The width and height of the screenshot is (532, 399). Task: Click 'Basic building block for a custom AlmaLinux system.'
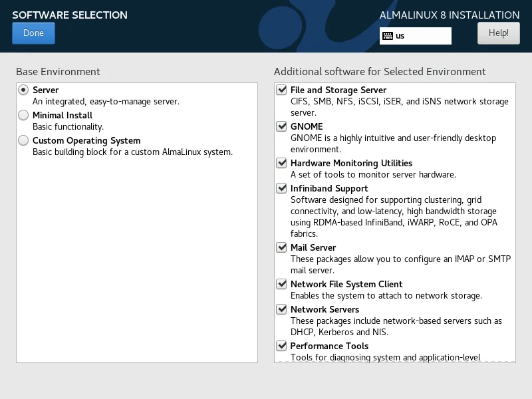click(x=132, y=152)
